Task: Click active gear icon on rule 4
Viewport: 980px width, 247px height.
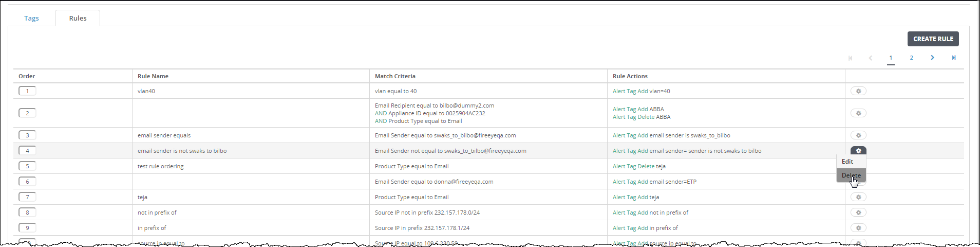Action: point(858,151)
